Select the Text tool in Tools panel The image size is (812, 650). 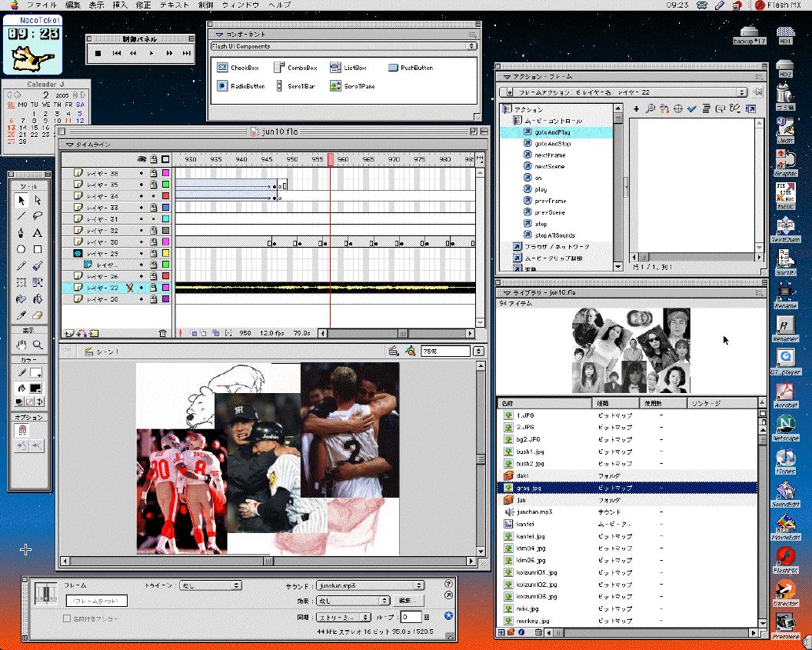coord(37,233)
